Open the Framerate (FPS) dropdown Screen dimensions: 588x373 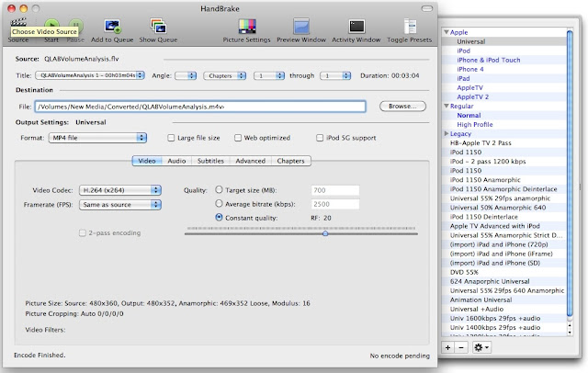coord(120,205)
